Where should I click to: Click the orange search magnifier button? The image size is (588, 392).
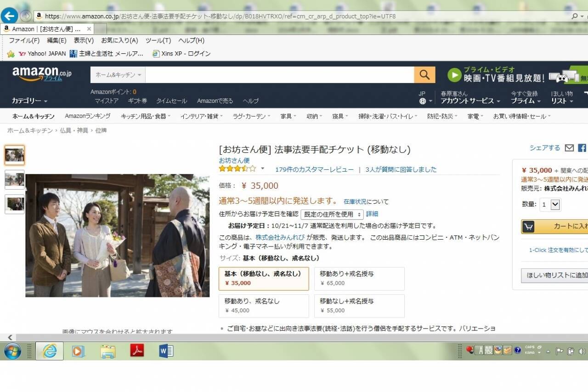(x=424, y=75)
